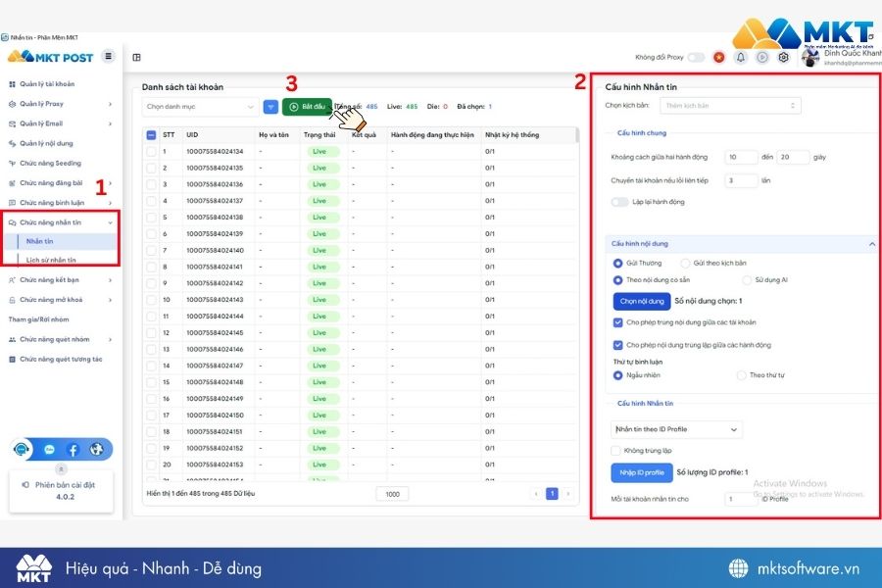Click the page size field showing 1000
The height and width of the screenshot is (588, 882).
click(x=392, y=495)
